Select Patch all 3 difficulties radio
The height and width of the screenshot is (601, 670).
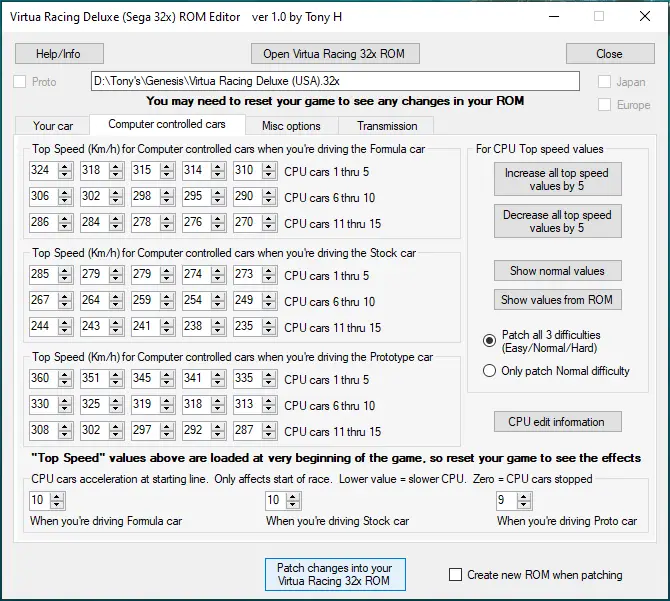489,340
